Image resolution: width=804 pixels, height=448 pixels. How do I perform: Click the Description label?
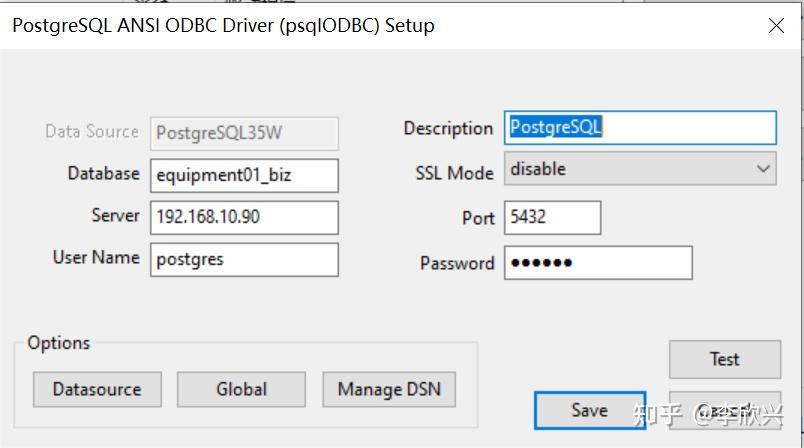[x=448, y=128]
